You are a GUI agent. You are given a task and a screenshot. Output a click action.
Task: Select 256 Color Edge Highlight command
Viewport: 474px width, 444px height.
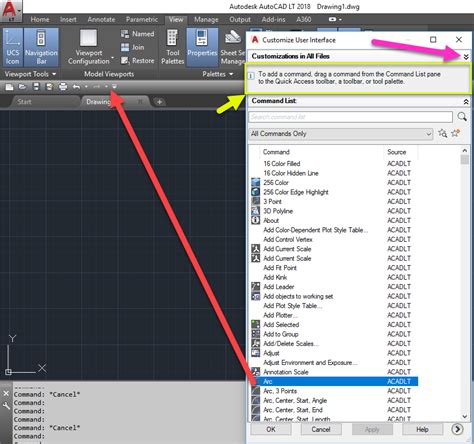(334, 192)
